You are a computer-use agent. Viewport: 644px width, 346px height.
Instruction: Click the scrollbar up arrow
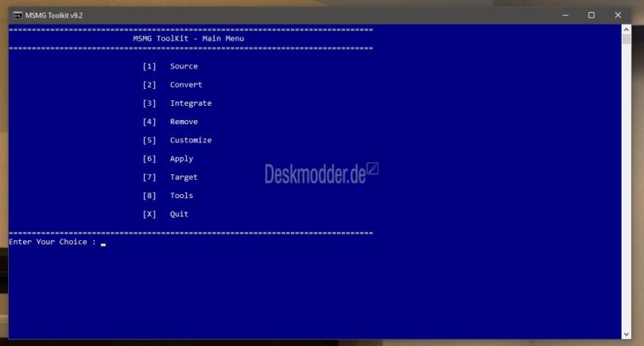pos(626,29)
